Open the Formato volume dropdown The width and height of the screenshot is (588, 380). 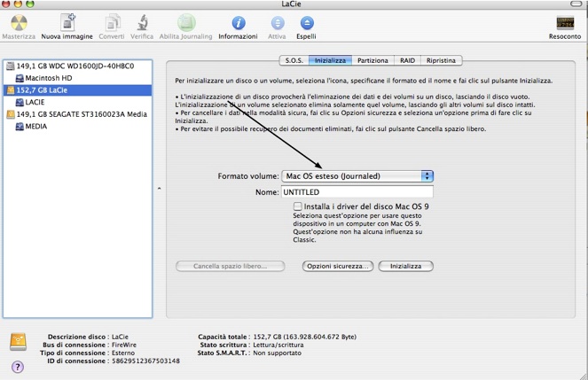point(357,176)
